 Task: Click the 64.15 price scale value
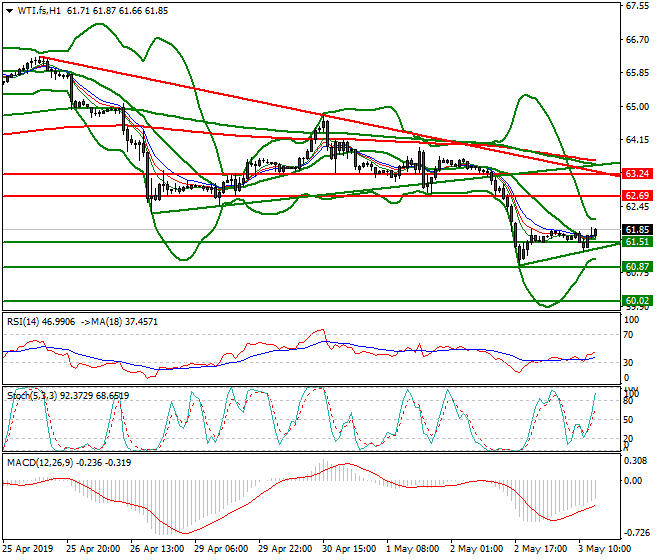pyautogui.click(x=637, y=140)
